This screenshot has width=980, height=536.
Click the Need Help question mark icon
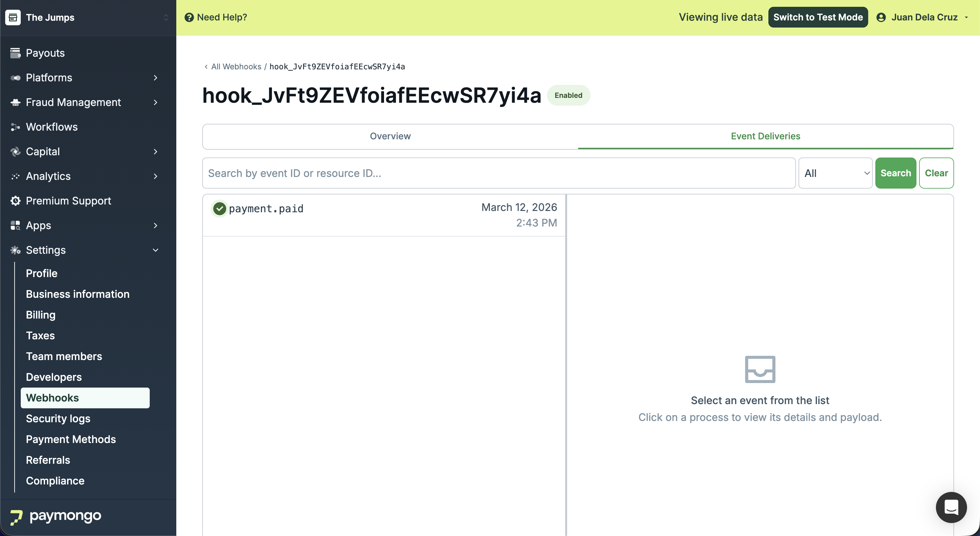[x=189, y=17]
